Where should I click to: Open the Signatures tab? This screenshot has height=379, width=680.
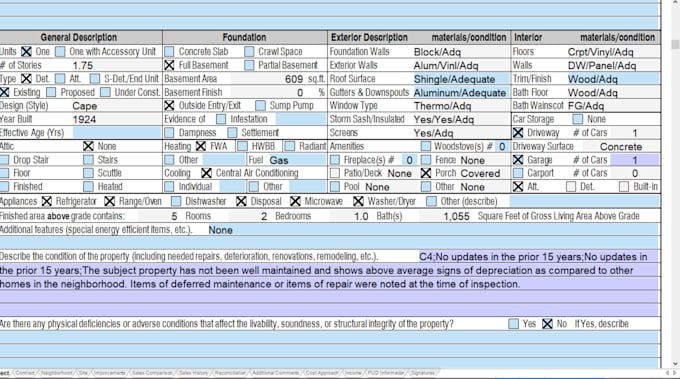point(423,373)
